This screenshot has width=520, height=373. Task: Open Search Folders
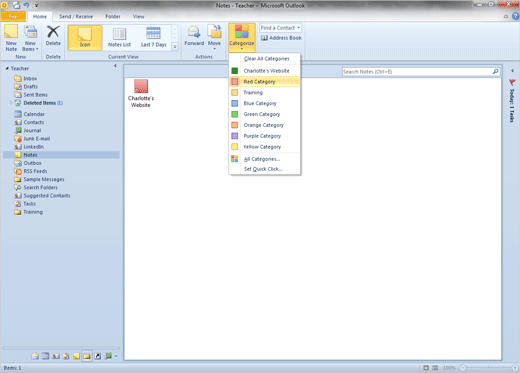pyautogui.click(x=36, y=187)
